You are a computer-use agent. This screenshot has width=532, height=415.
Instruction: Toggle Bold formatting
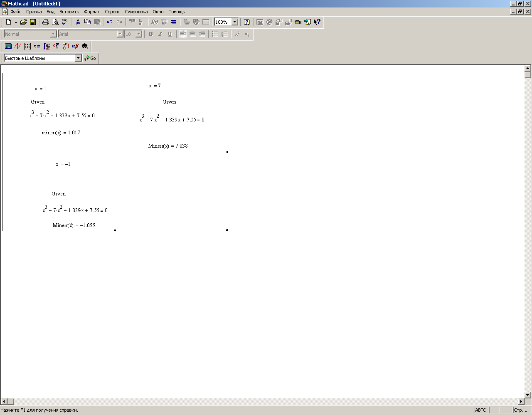pyautogui.click(x=151, y=34)
